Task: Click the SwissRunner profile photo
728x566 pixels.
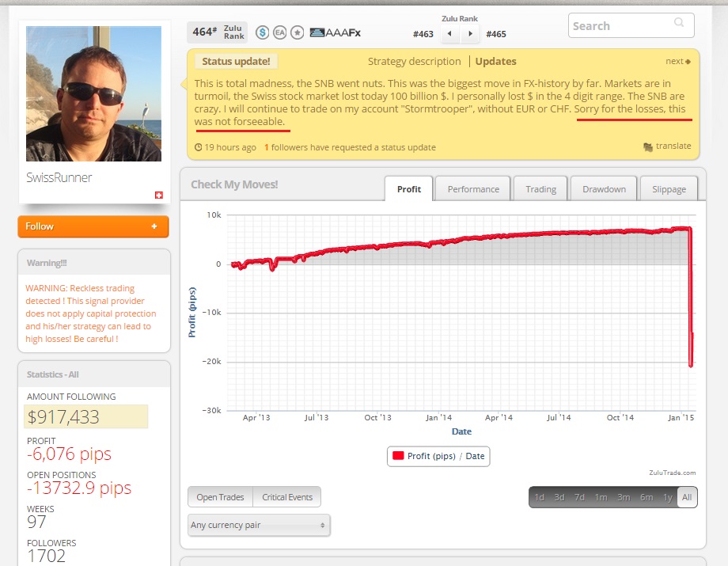Action: (93, 93)
